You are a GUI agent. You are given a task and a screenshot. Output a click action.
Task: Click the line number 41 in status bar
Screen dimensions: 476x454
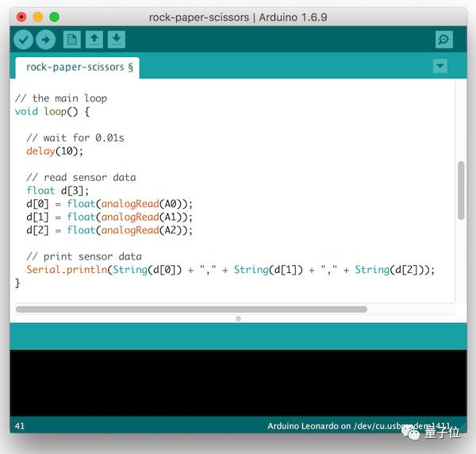pyautogui.click(x=20, y=425)
